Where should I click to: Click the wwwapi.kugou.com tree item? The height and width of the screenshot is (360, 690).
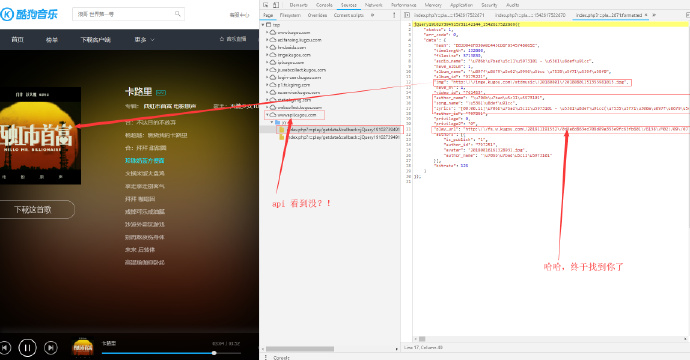point(297,115)
